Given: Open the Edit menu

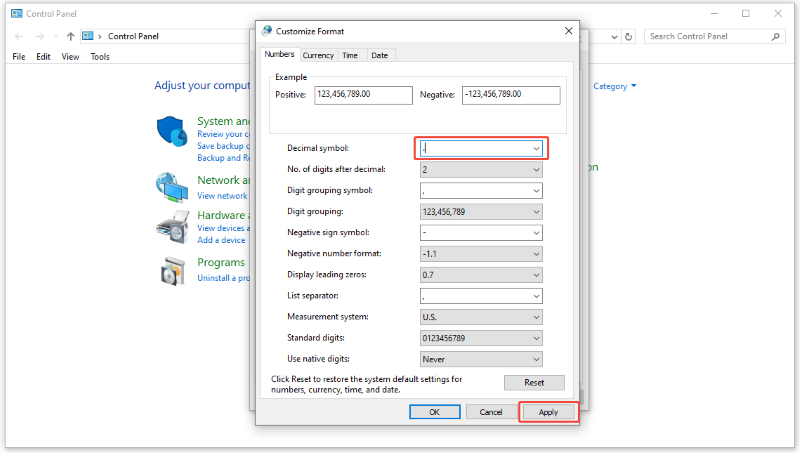Looking at the screenshot, I should pyautogui.click(x=43, y=57).
